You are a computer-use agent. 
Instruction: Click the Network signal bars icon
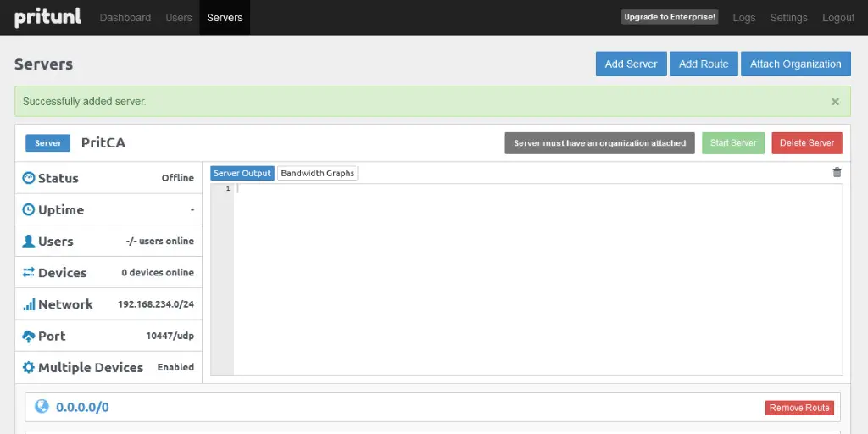click(x=29, y=304)
